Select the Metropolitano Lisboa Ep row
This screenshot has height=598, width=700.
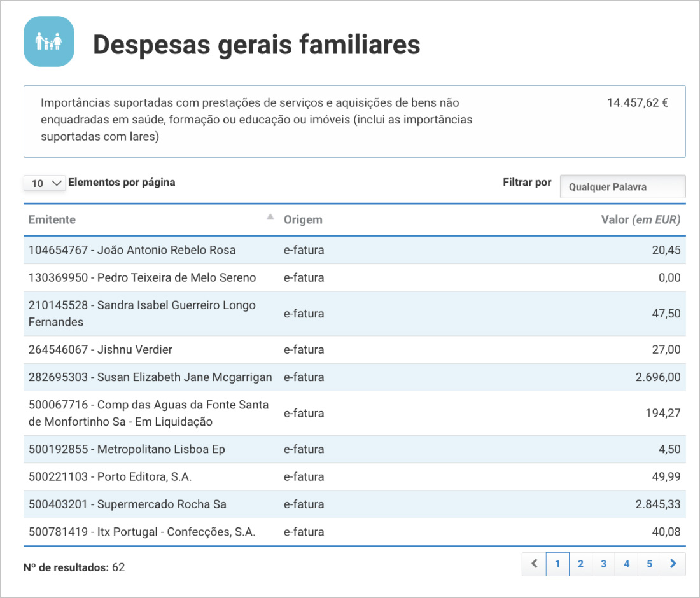coord(127,449)
